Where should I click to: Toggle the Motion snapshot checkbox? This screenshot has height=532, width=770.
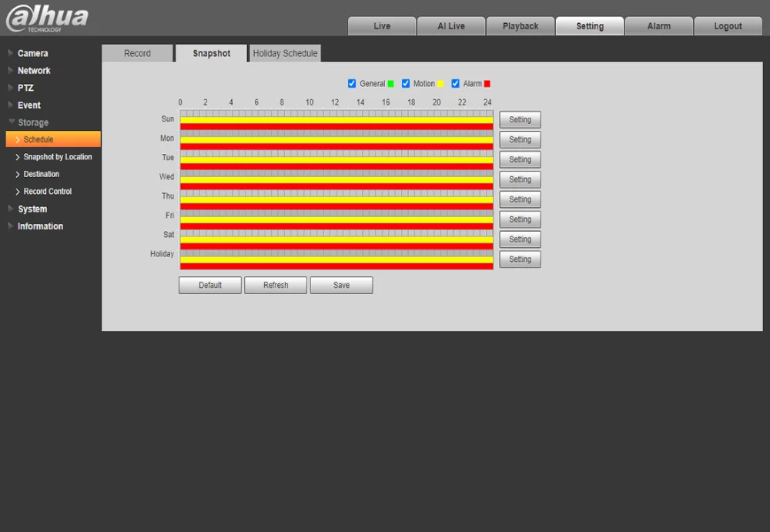click(406, 83)
